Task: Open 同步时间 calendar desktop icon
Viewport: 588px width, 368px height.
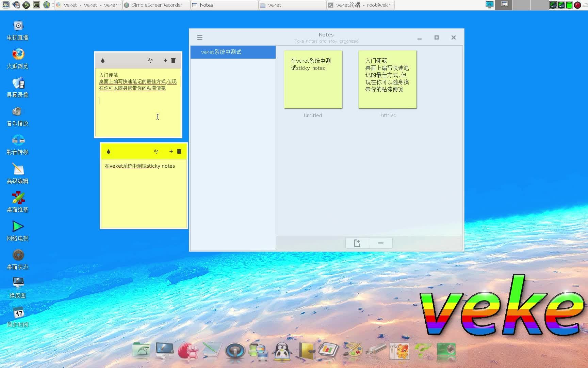Action: click(x=18, y=317)
